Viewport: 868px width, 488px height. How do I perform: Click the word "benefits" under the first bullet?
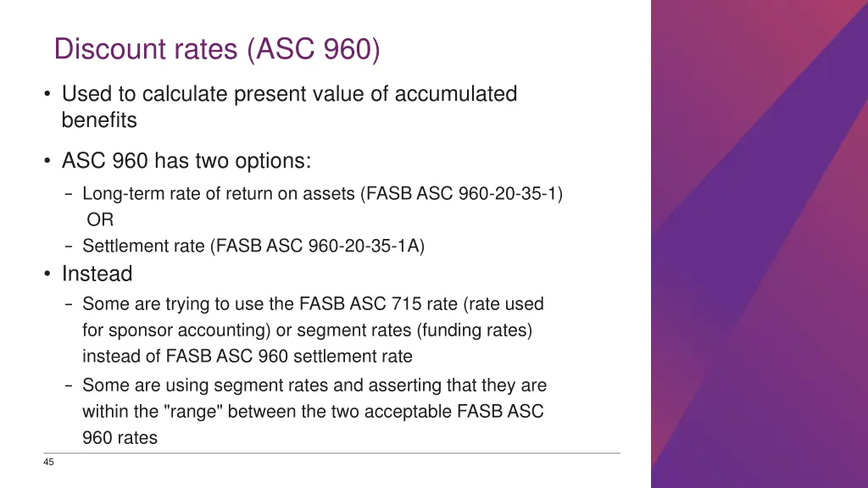coord(99,120)
